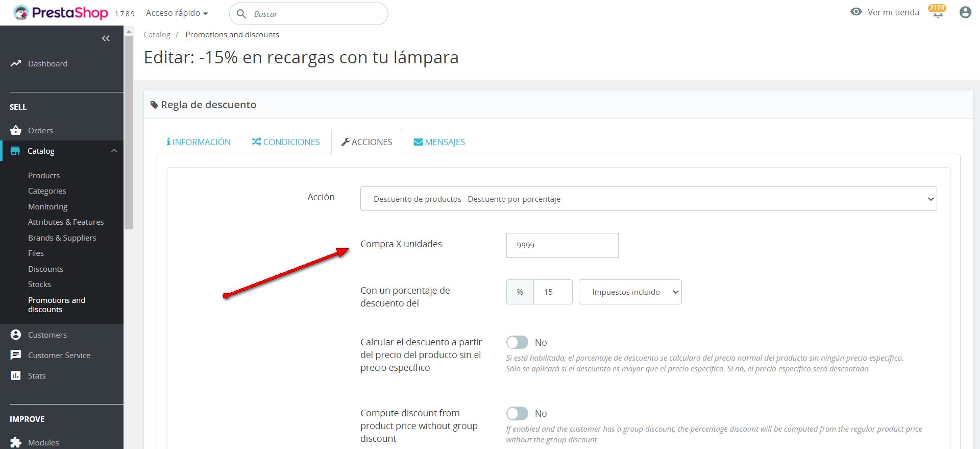Open the Modules section
This screenshot has height=449, width=980.
point(43,442)
